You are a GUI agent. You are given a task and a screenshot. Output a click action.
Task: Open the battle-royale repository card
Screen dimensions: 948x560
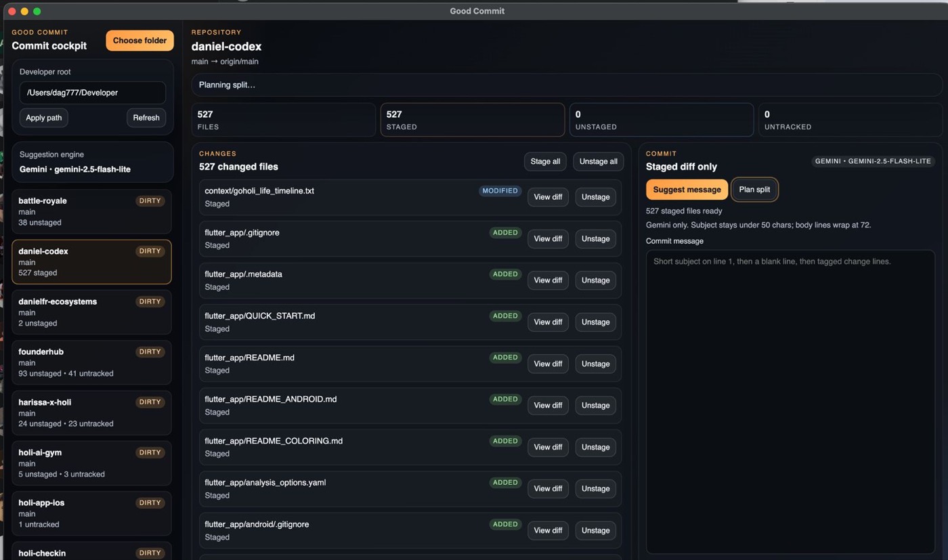click(92, 211)
